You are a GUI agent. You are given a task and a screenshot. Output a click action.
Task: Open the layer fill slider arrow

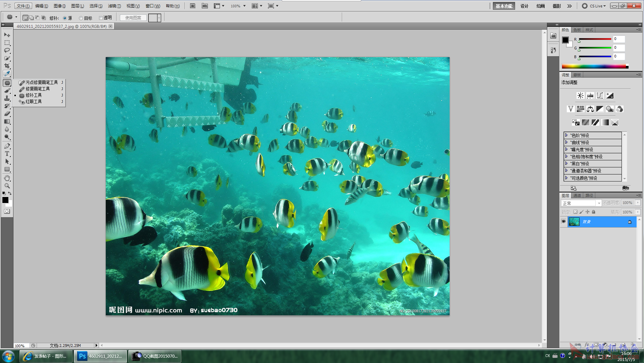[x=638, y=212]
